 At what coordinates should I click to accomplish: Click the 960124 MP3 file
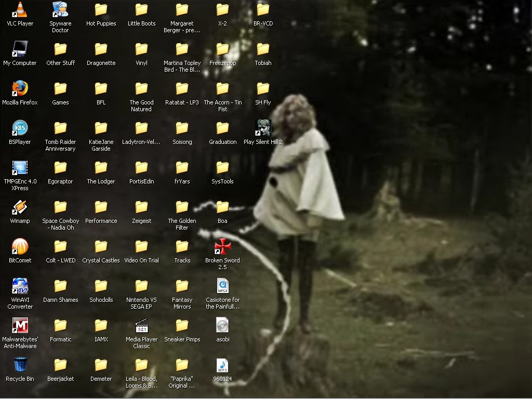coord(222,365)
